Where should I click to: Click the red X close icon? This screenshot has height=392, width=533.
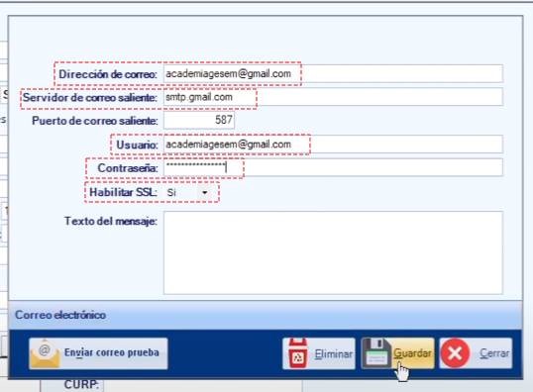coord(455,353)
